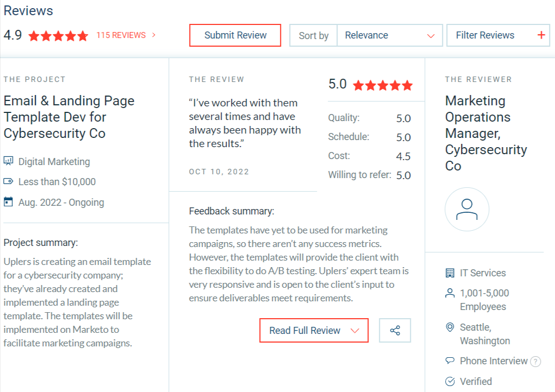Image resolution: width=555 pixels, height=392 pixels.
Task: Open the 115 Reviews link
Action: [x=126, y=35]
